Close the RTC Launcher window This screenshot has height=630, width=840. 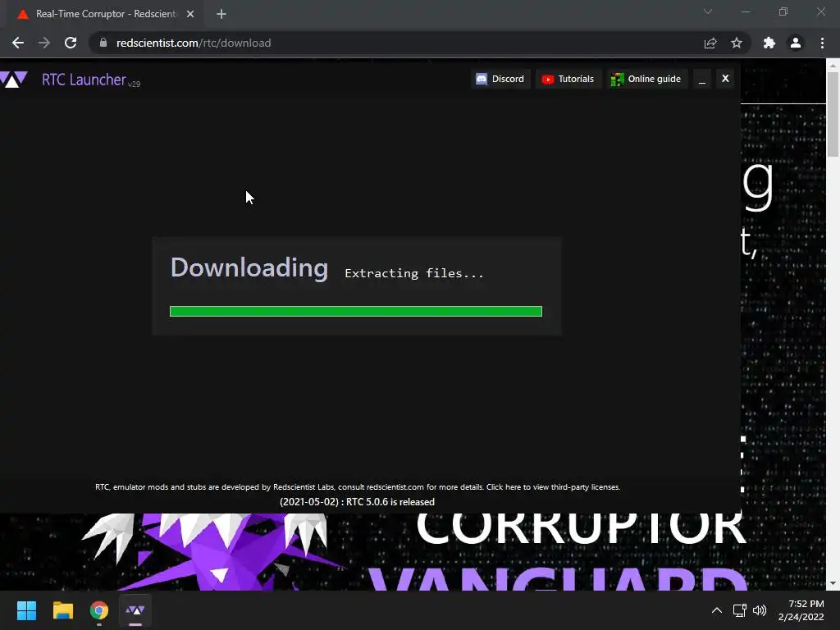[x=725, y=79]
